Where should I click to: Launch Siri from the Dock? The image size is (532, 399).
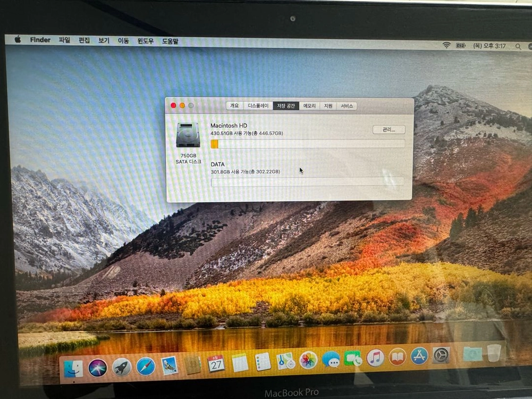click(98, 368)
